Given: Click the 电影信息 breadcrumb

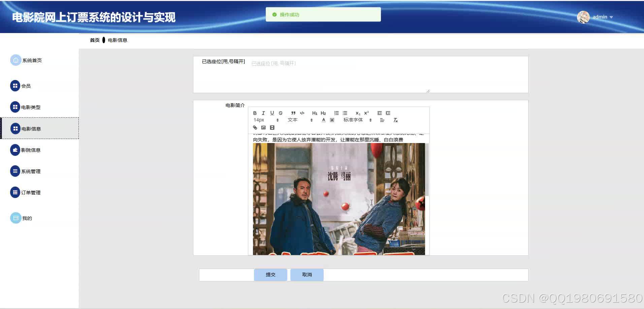Looking at the screenshot, I should (118, 40).
